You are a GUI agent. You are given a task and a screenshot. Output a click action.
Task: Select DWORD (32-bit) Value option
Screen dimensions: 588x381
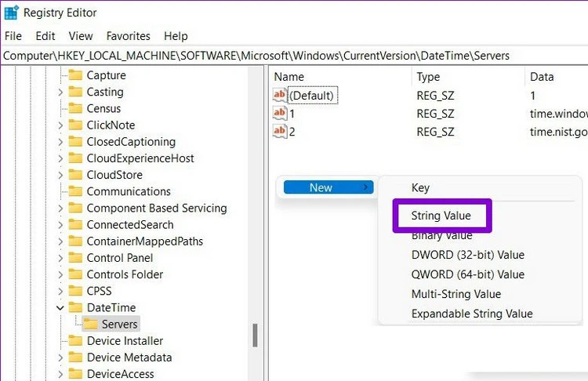[x=467, y=255]
